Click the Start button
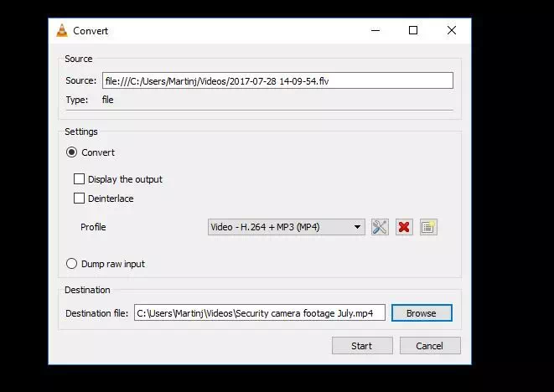 click(362, 346)
